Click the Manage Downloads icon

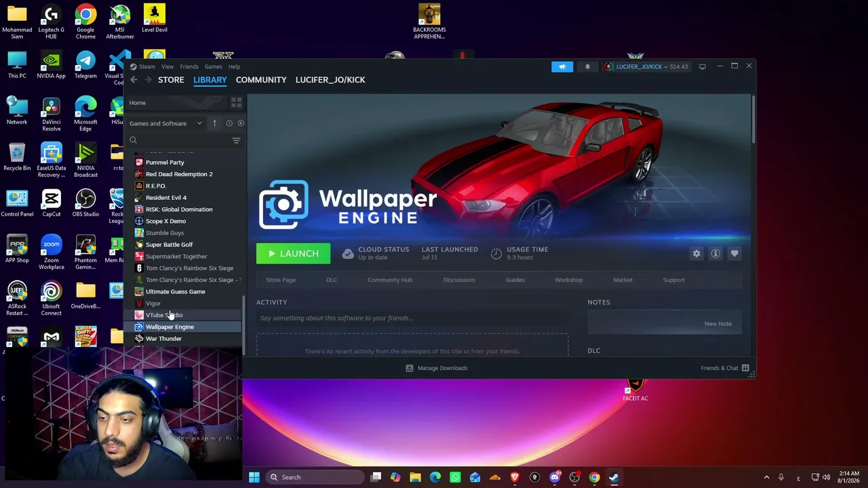[x=410, y=368]
